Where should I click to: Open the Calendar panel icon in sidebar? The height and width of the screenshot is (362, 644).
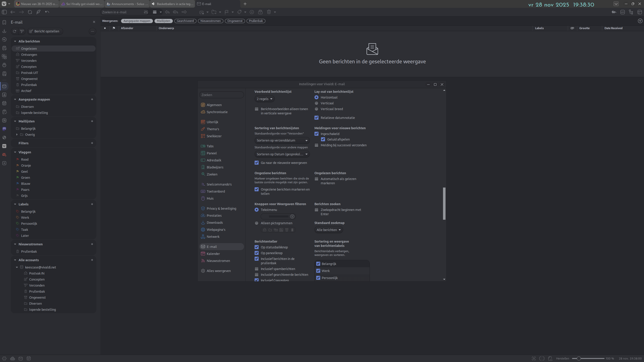click(4, 103)
